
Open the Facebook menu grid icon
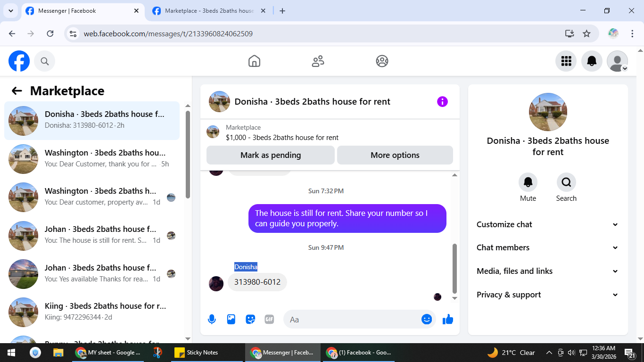click(x=566, y=61)
